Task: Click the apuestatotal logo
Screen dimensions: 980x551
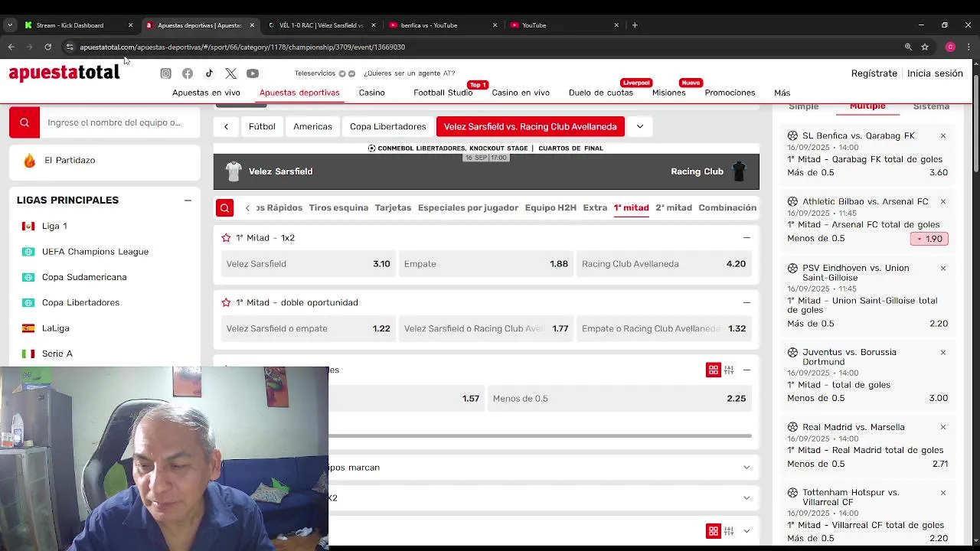Action: 64,73
